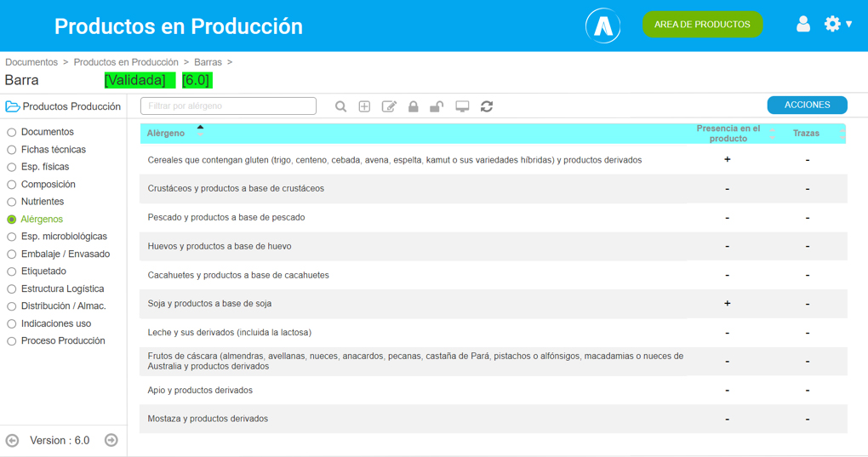868x457 pixels.
Task: Click the Apio y productos derivados row
Action: (494, 390)
